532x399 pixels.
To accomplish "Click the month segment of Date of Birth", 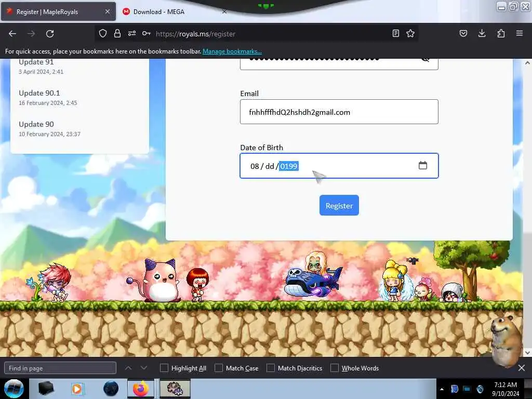I will 255,166.
